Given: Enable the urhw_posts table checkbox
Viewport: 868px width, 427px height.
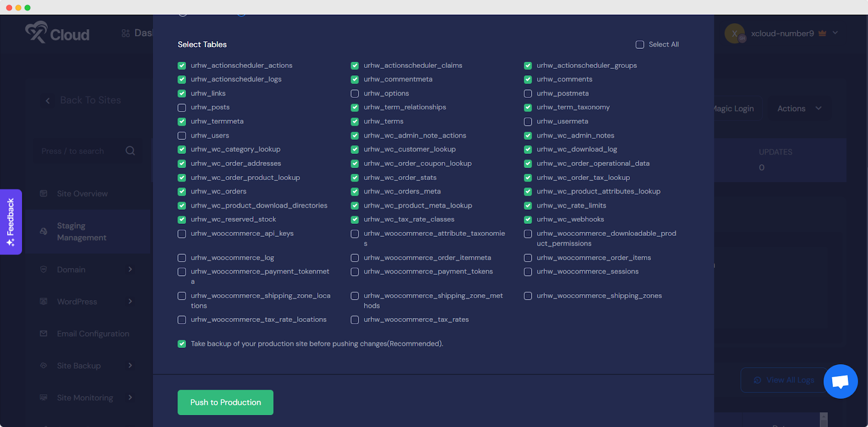Looking at the screenshot, I should [182, 107].
